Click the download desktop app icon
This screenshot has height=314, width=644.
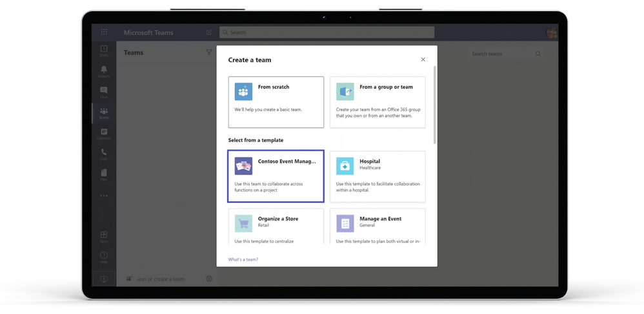tap(104, 278)
